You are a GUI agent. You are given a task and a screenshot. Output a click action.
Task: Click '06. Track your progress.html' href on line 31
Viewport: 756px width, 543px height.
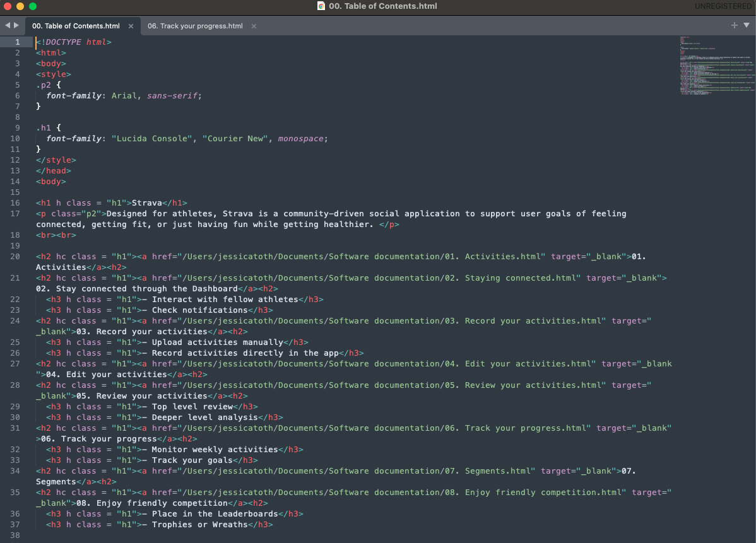coord(516,428)
